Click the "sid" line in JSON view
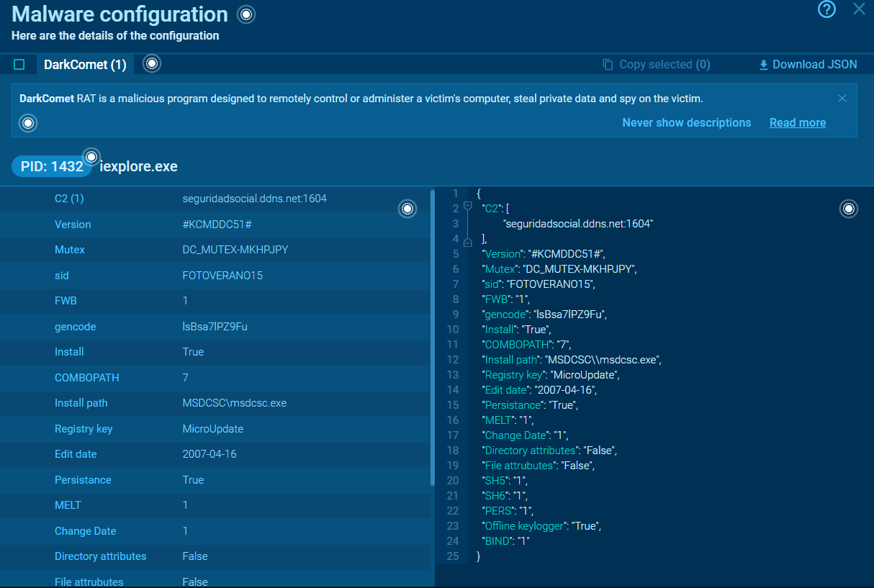Viewport: 874px width, 588px height. point(539,284)
